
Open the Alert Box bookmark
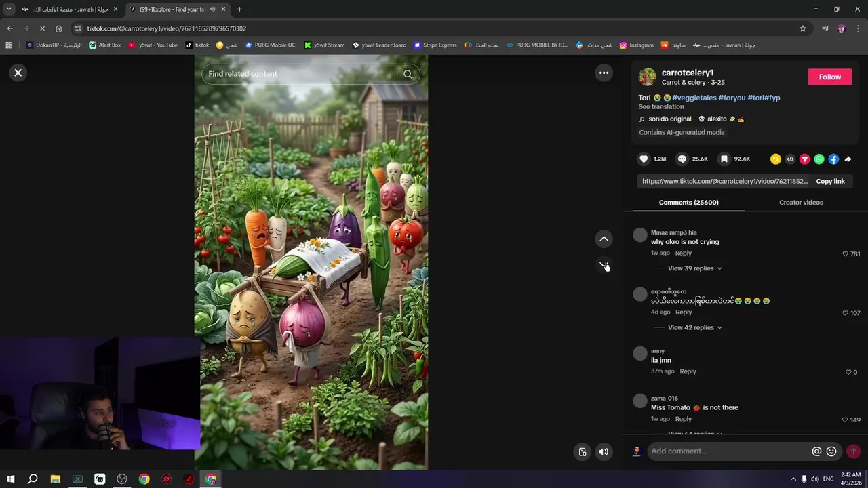[104, 45]
